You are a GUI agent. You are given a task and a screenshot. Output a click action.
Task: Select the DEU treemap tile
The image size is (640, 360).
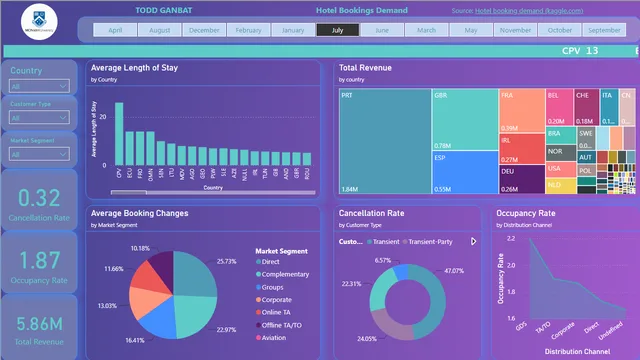[x=522, y=179]
